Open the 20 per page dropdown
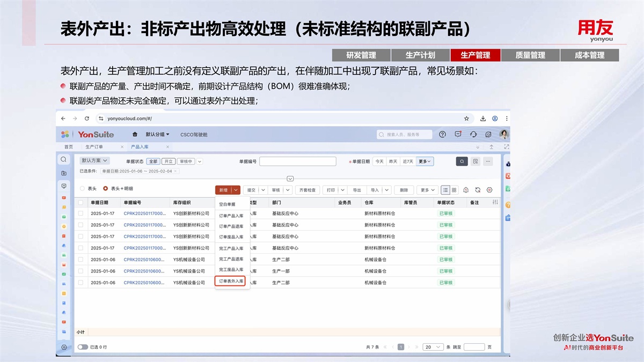 433,347
